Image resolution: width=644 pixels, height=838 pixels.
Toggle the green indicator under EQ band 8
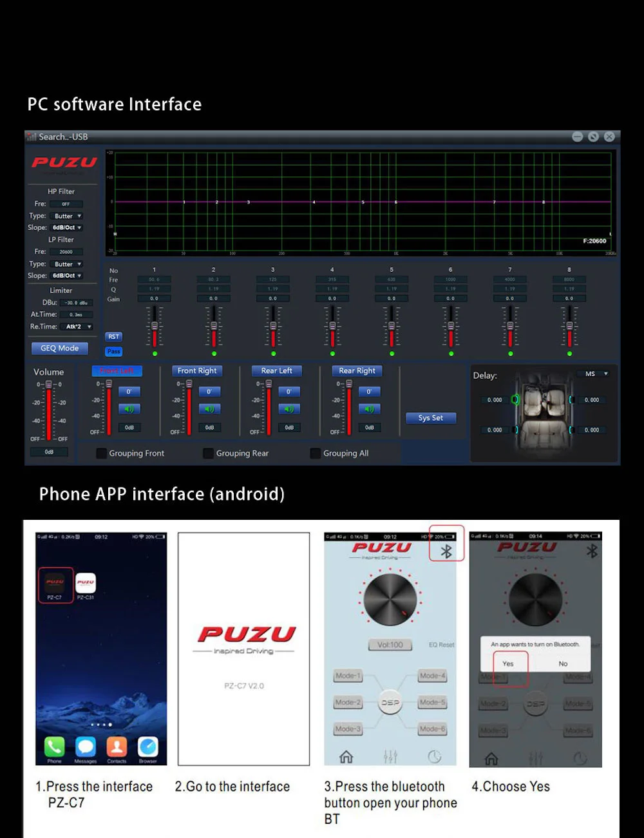(569, 354)
